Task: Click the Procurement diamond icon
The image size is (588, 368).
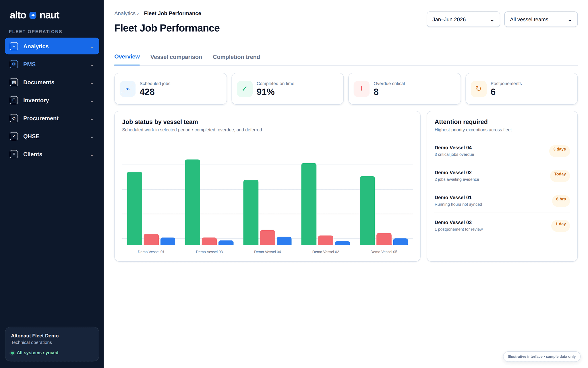Action: [x=14, y=118]
